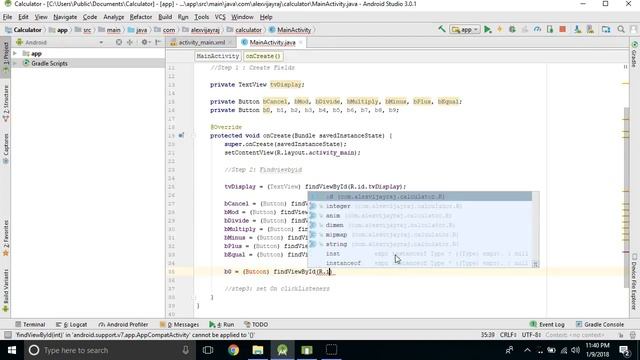The width and height of the screenshot is (640, 360).
Task: Click the Make Project hammer icon
Action: (x=442, y=29)
